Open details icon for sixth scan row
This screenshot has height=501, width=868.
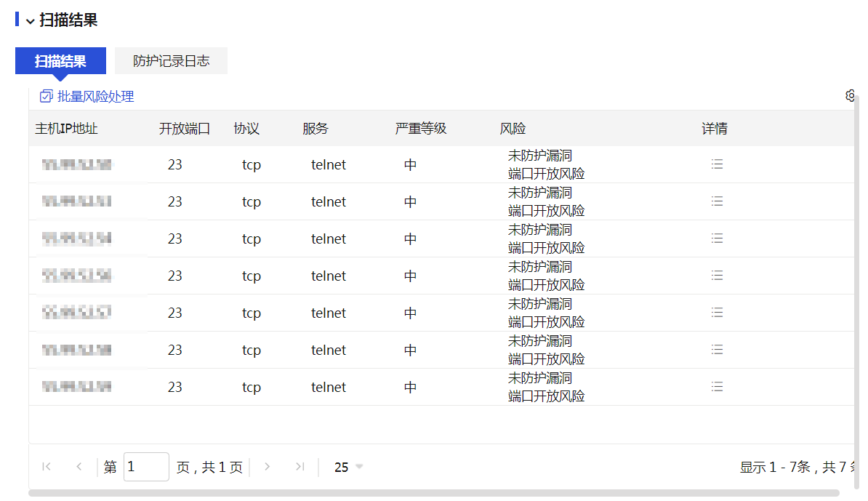click(717, 350)
